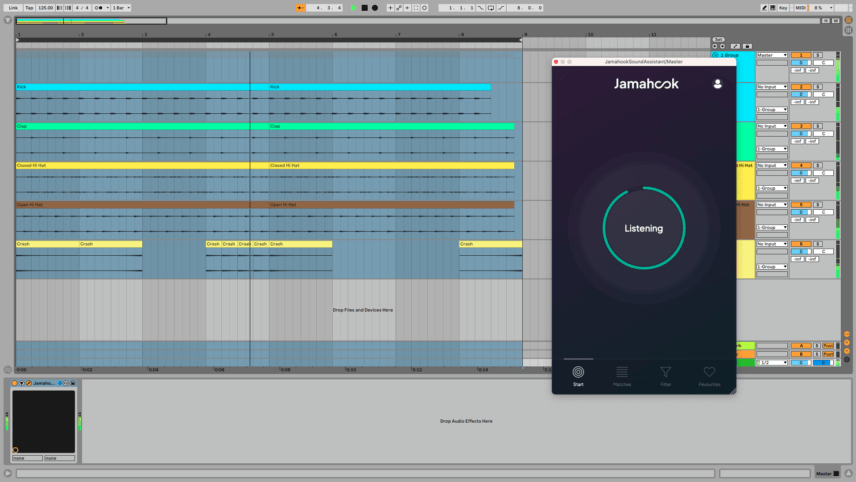Image resolution: width=856 pixels, height=482 pixels.
Task: Click the punch-out switch icon
Action: click(x=501, y=8)
